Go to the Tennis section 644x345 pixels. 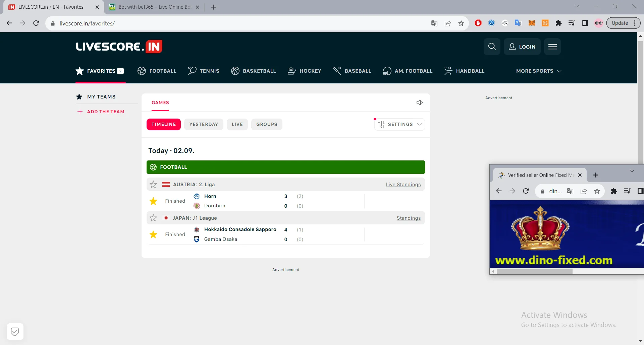[204, 71]
